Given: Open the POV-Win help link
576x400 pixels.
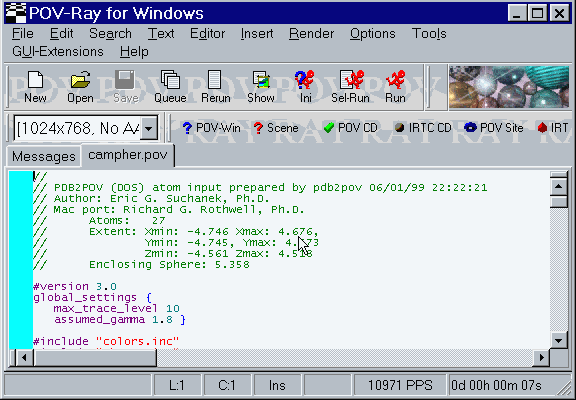Looking at the screenshot, I should pyautogui.click(x=212, y=128).
